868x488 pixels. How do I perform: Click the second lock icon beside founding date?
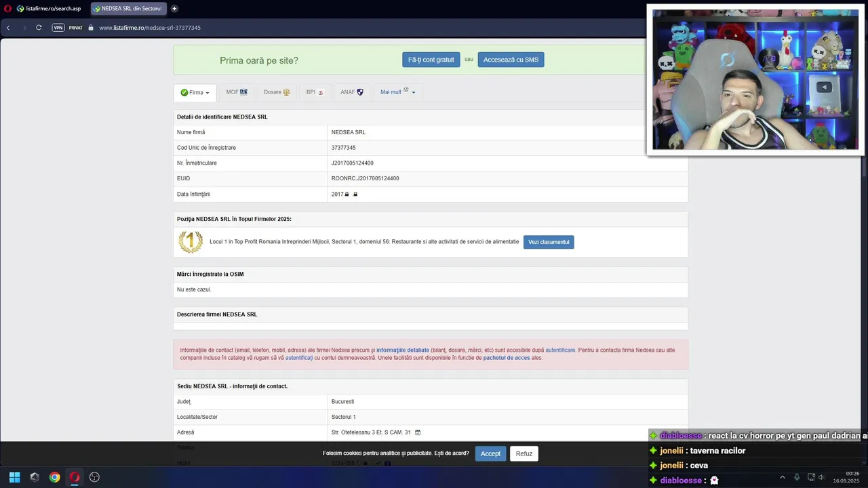355,195
